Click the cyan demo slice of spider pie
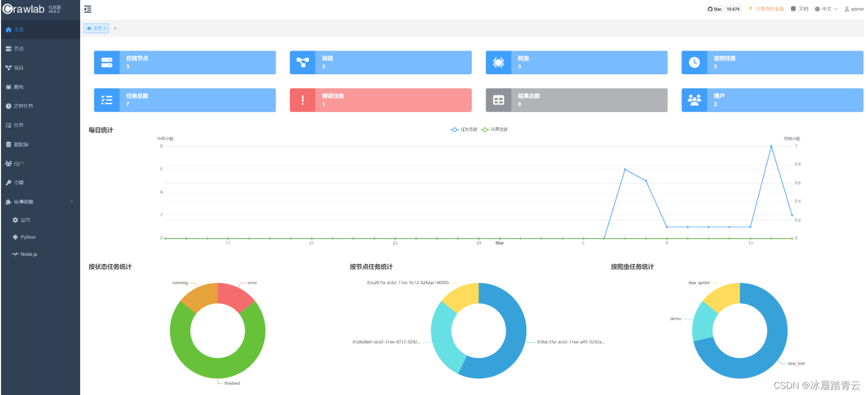 pyautogui.click(x=704, y=321)
